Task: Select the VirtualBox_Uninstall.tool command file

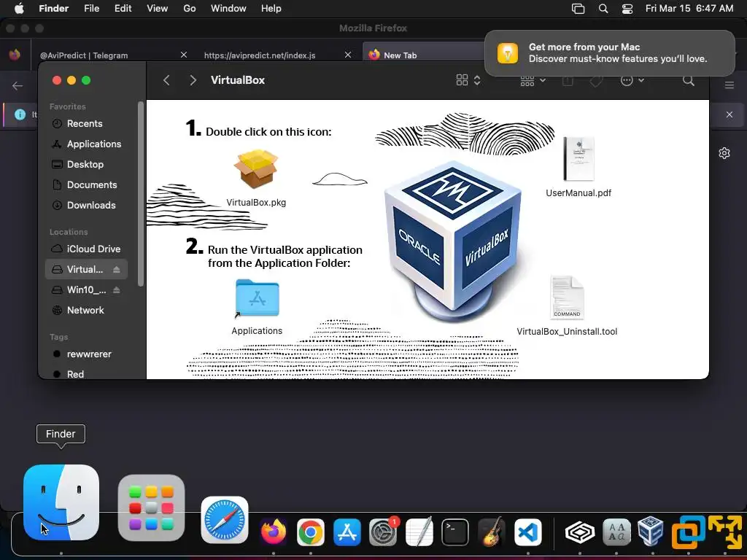Action: coord(566,297)
